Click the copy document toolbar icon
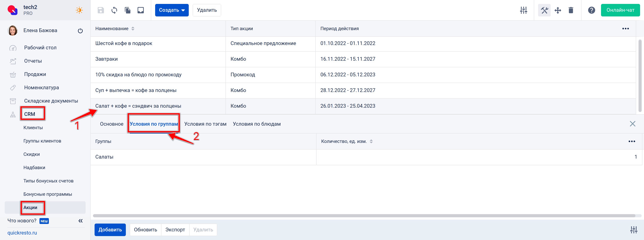 (x=128, y=10)
